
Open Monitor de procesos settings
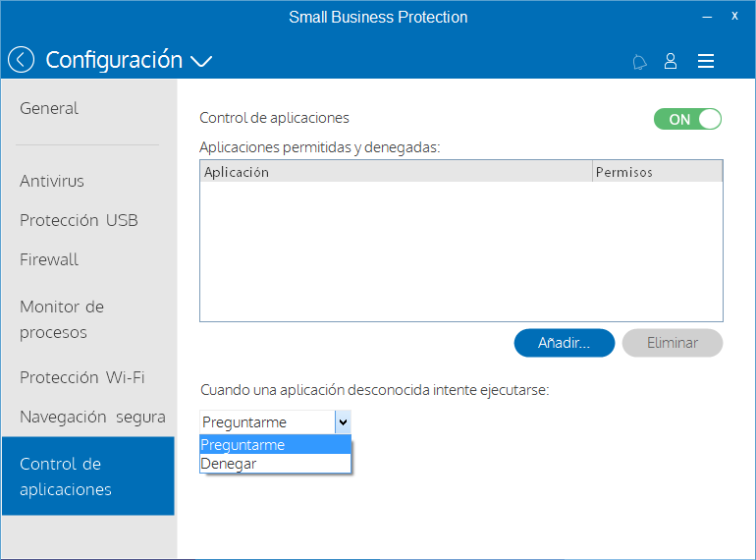62,319
